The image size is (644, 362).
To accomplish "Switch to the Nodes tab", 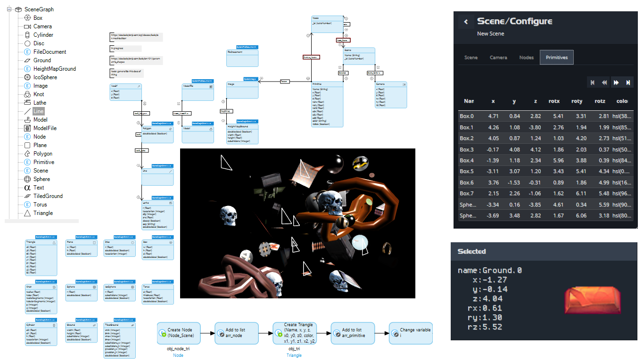I will tap(527, 58).
